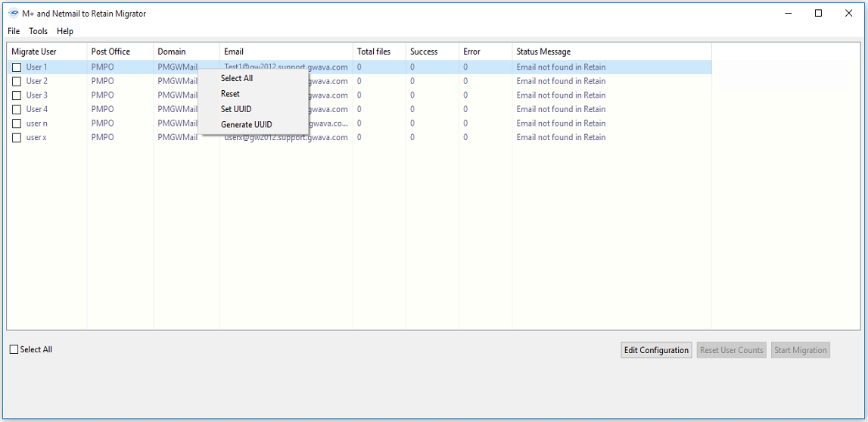Open the File menu
The height and width of the screenshot is (422, 868).
14,31
